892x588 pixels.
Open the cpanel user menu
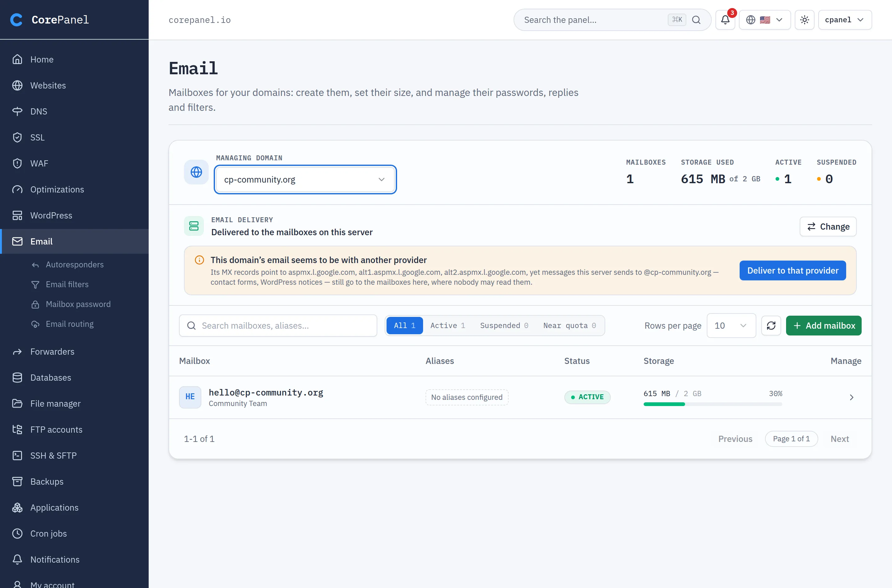pos(845,20)
